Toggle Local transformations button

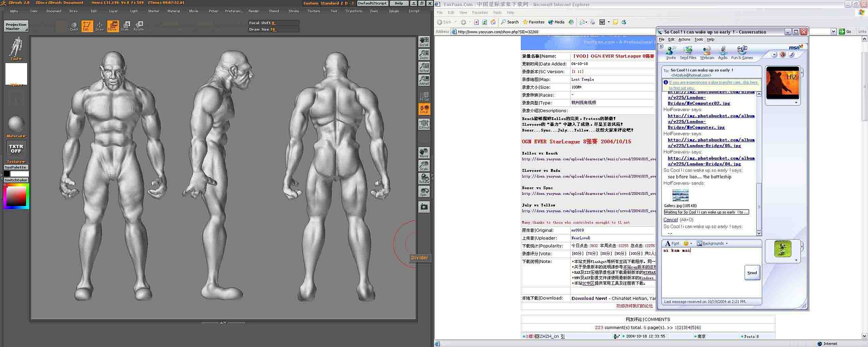[x=424, y=109]
